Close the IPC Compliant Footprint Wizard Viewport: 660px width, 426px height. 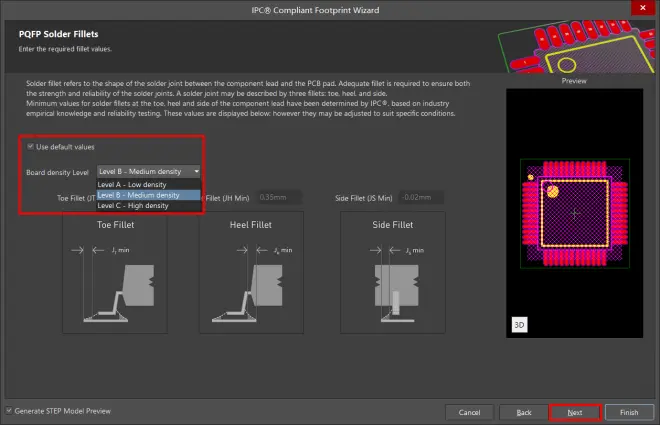[643, 8]
